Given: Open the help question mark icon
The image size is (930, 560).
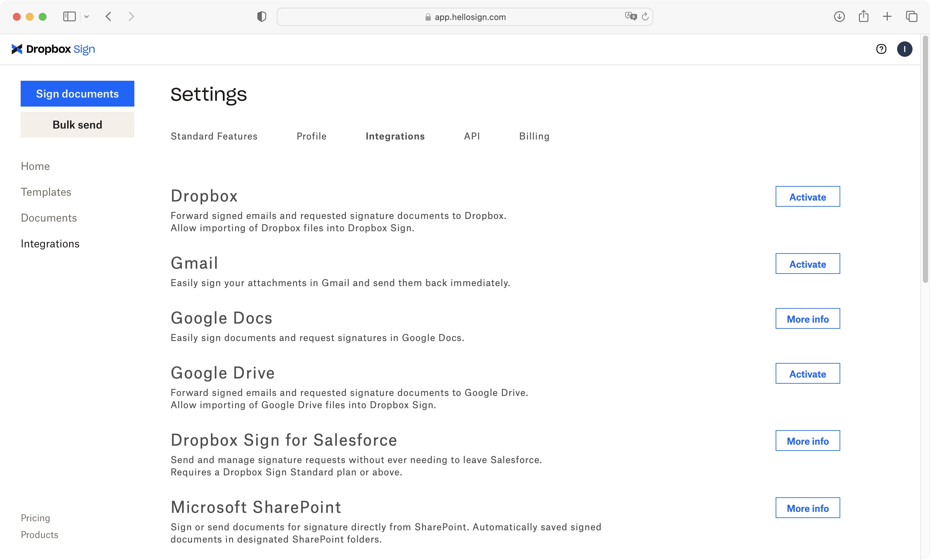Looking at the screenshot, I should (881, 49).
